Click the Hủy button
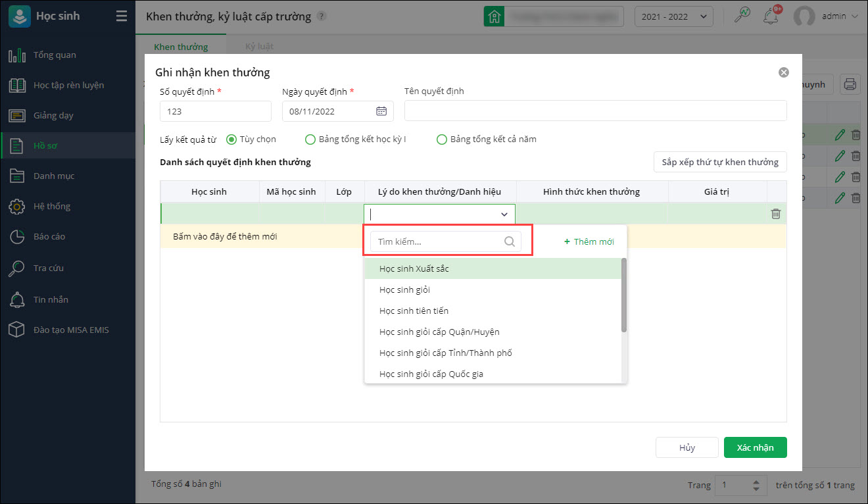 point(687,447)
